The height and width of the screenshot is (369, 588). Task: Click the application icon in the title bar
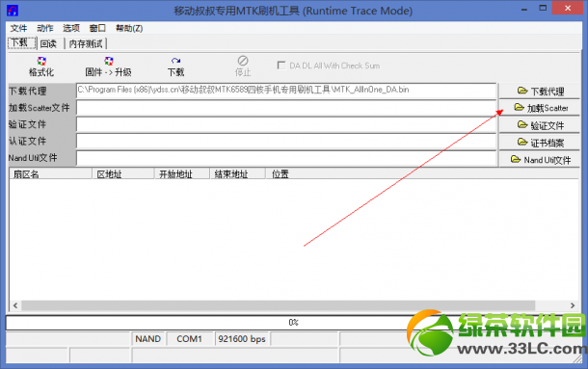click(13, 11)
